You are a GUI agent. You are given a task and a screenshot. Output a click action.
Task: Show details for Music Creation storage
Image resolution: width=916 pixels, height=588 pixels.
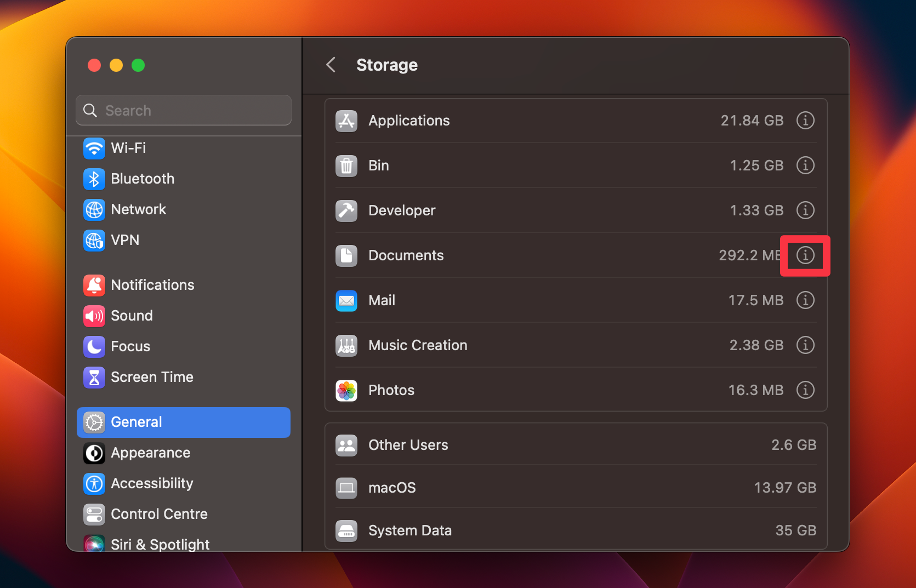pyautogui.click(x=805, y=345)
